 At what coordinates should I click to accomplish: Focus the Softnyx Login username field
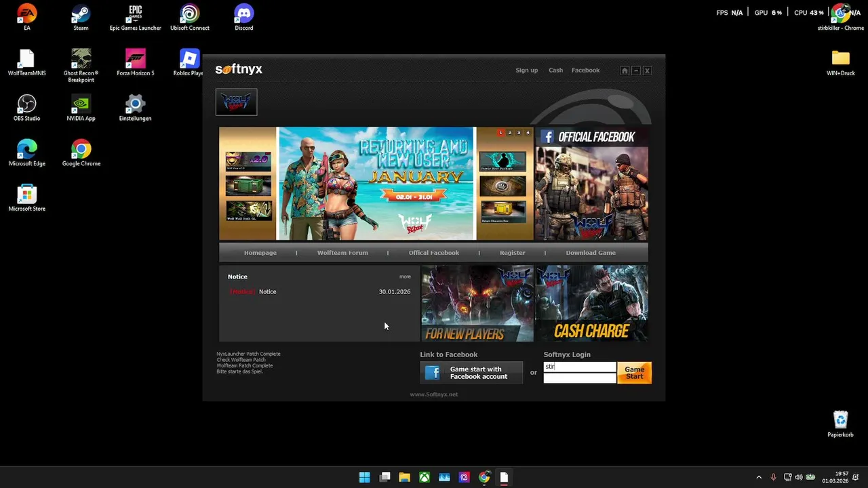click(580, 367)
